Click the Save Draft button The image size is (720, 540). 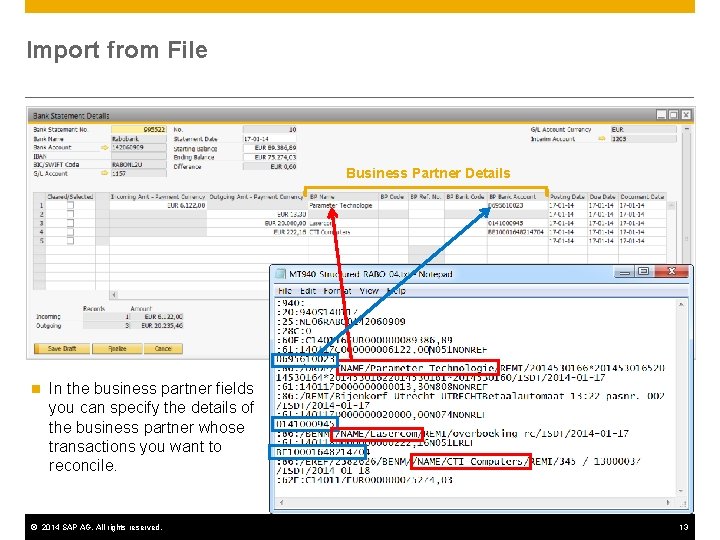point(62,349)
